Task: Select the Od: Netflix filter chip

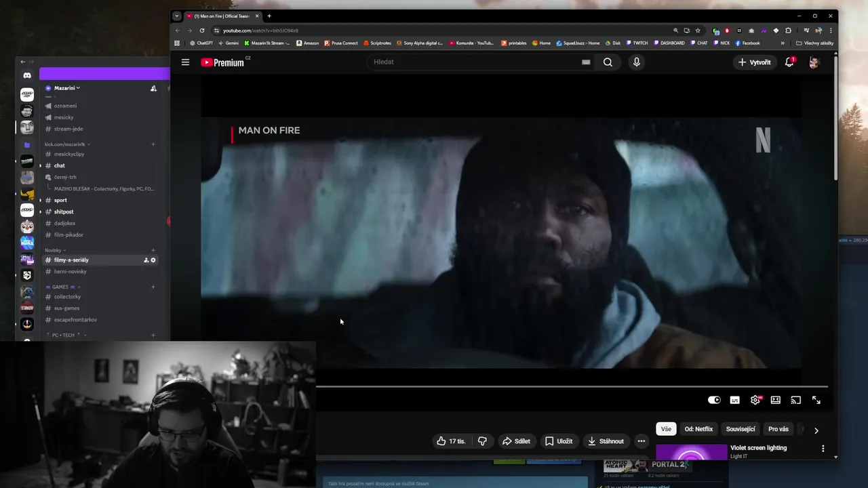Action: [698, 429]
